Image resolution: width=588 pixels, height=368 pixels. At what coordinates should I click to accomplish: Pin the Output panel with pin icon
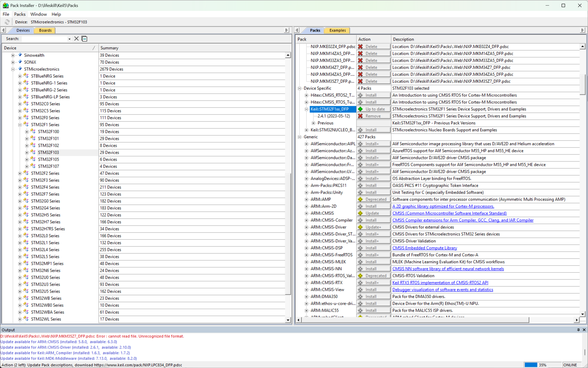[x=578, y=330]
